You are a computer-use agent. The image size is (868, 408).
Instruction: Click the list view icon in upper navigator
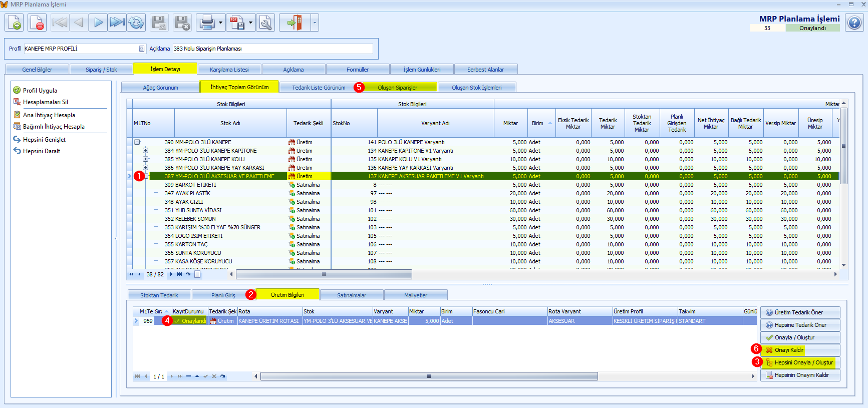(197, 274)
